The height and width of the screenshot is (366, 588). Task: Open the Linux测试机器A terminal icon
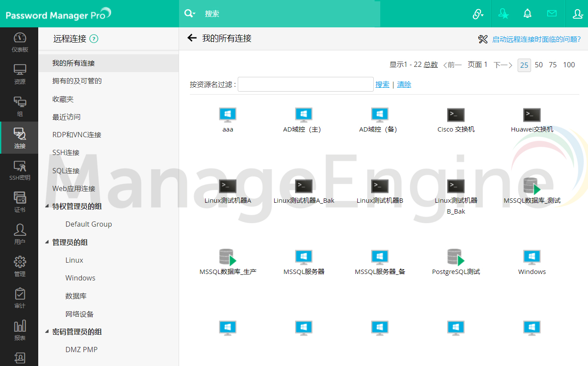(x=228, y=186)
